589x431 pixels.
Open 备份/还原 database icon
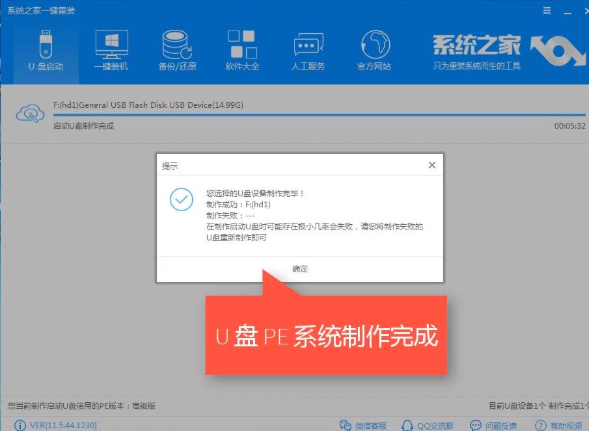(x=177, y=45)
